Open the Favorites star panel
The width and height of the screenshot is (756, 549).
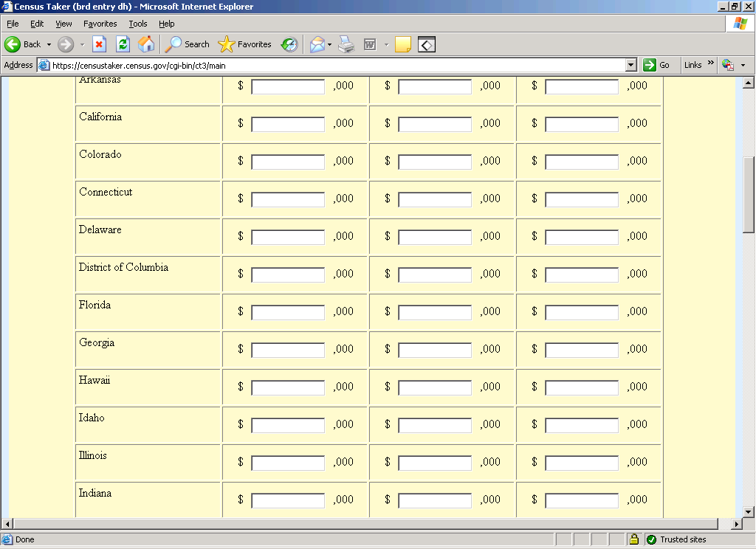245,44
